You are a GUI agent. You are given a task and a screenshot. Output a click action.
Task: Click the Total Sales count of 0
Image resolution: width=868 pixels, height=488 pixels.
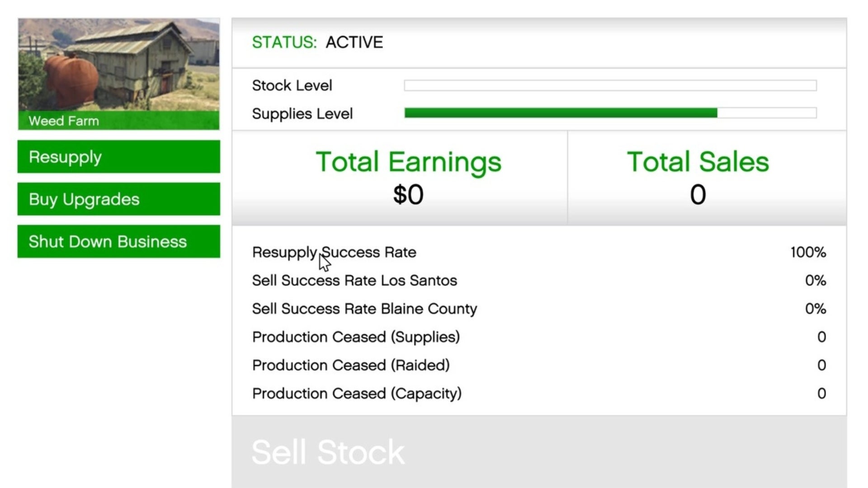[x=698, y=195]
